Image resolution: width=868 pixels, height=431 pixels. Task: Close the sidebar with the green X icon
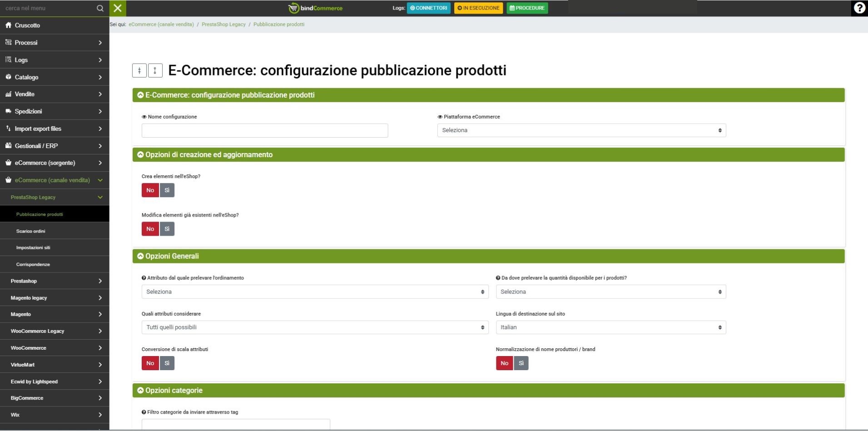point(118,8)
